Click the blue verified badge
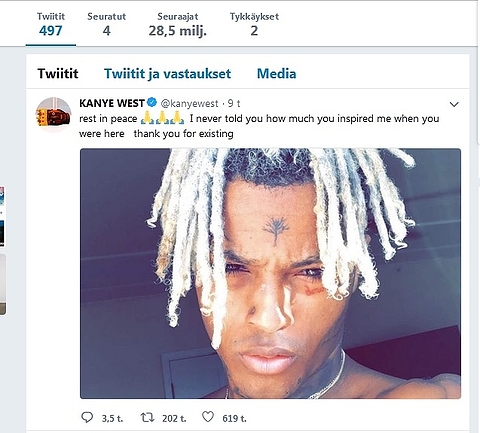480x433 pixels. 152,102
